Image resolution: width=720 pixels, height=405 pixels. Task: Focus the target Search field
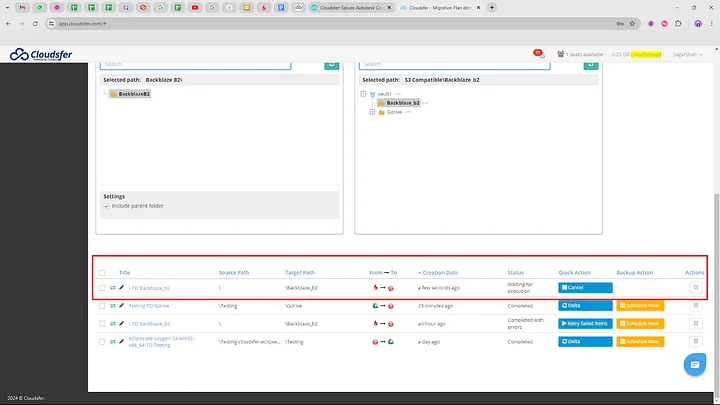tap(455, 65)
